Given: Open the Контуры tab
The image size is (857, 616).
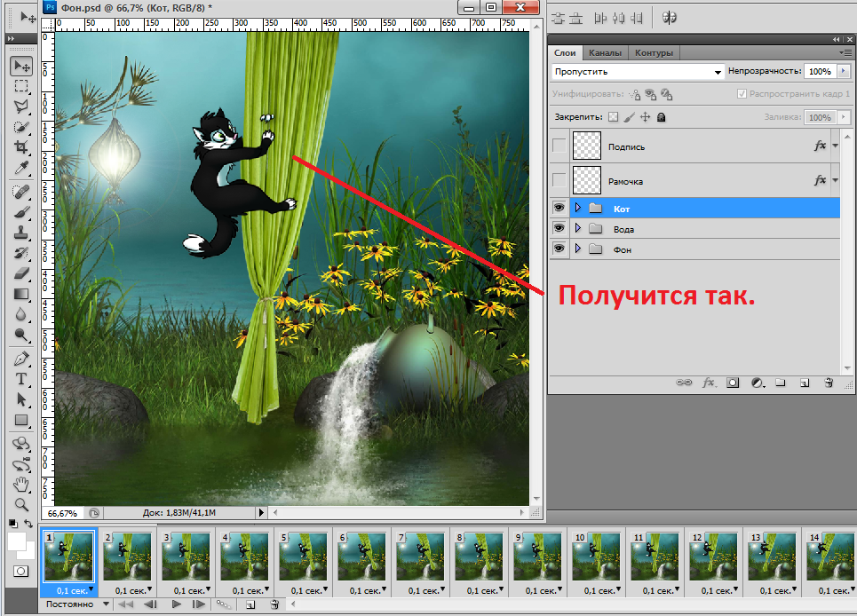Looking at the screenshot, I should 654,52.
